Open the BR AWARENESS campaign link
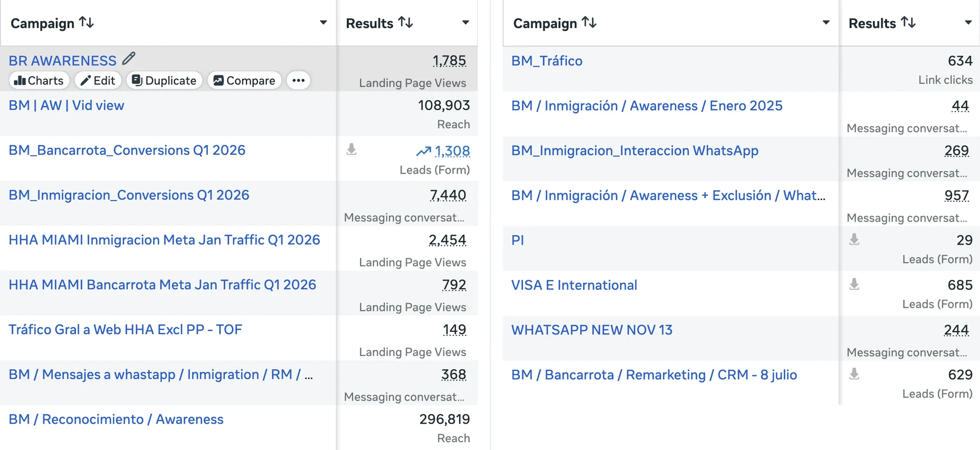Screen dimensions: 980x450 click(x=63, y=61)
